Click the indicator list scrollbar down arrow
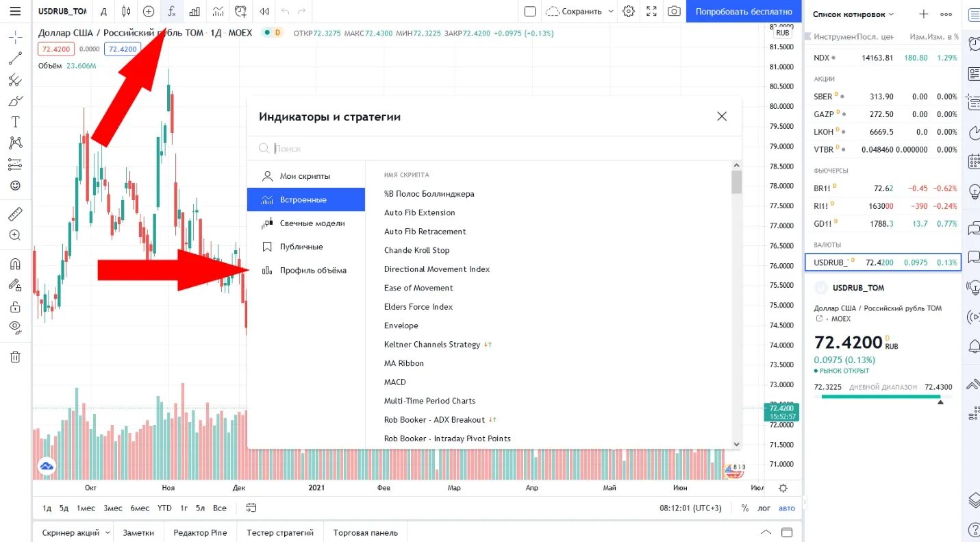Screen dimensions: 980x542 [737, 444]
